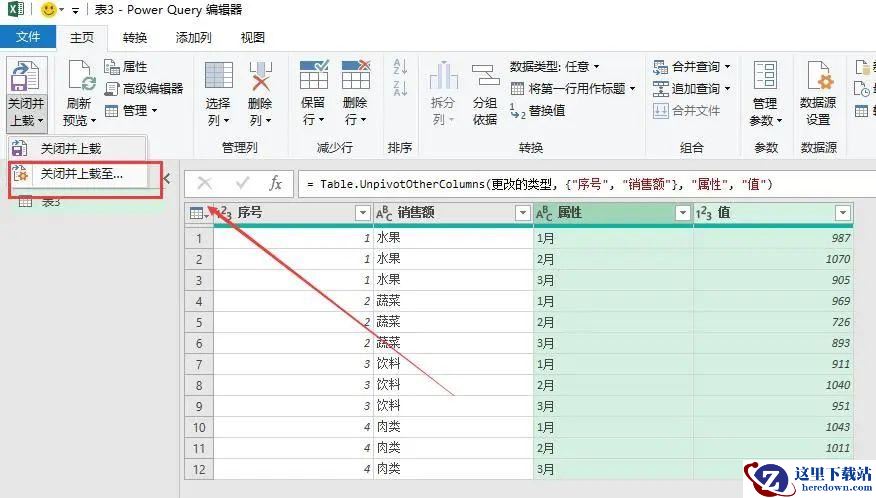Collapse the queries pane with the chevron
Screen dimensions: 876x498
(x=166, y=179)
